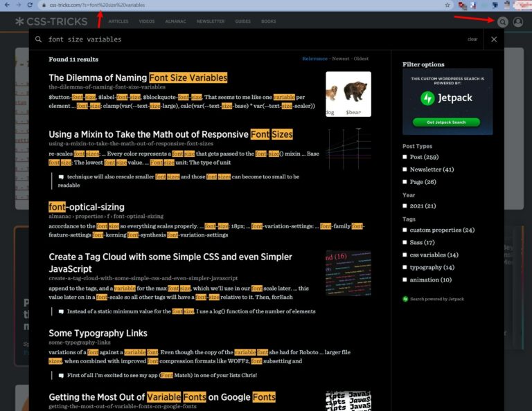Image resolution: width=532 pixels, height=411 pixels.
Task: Go back using browser back arrow
Action: tap(7, 5)
